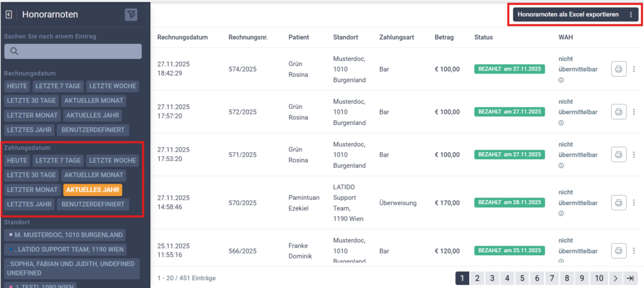
Task: Go to next page of entries
Action: [x=616, y=278]
